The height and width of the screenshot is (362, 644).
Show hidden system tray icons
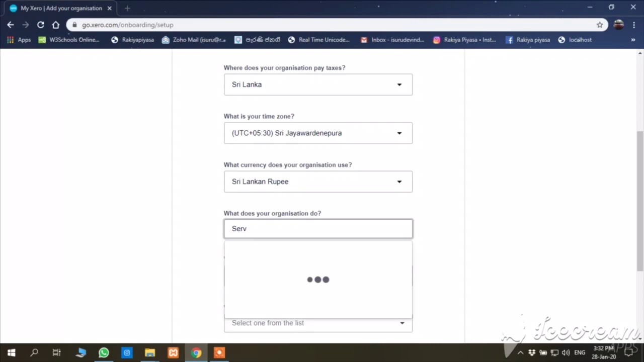coord(520,352)
